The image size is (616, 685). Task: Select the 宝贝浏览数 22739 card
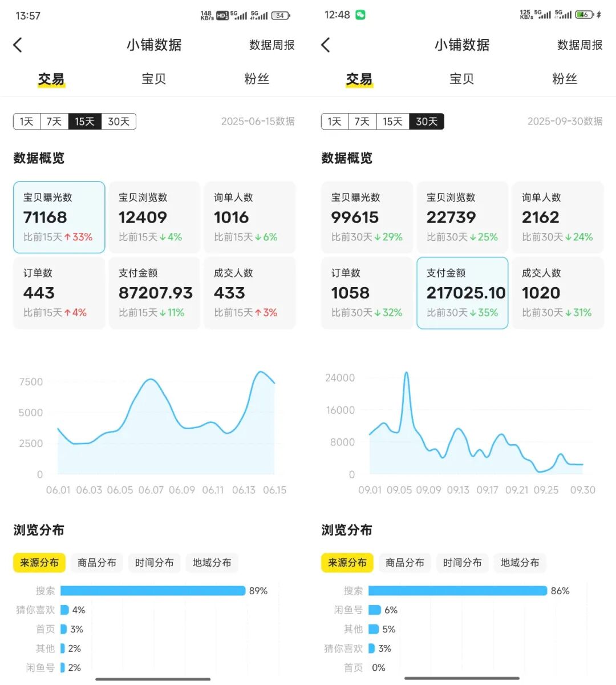click(462, 217)
